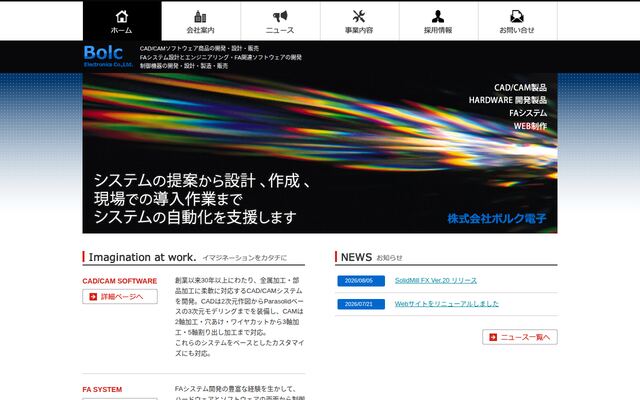
Task: Click the システムの自動化を支援します banner line
Action: pos(195,217)
